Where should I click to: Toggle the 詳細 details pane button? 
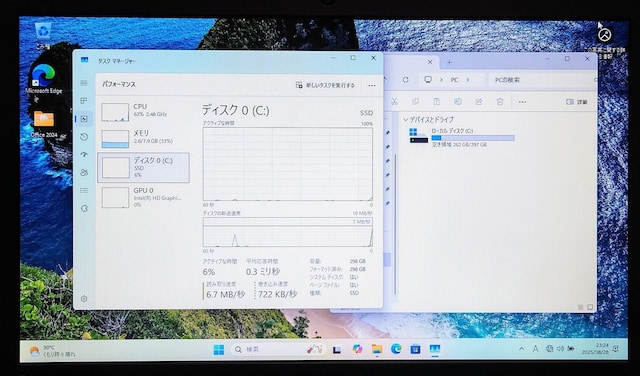click(577, 102)
